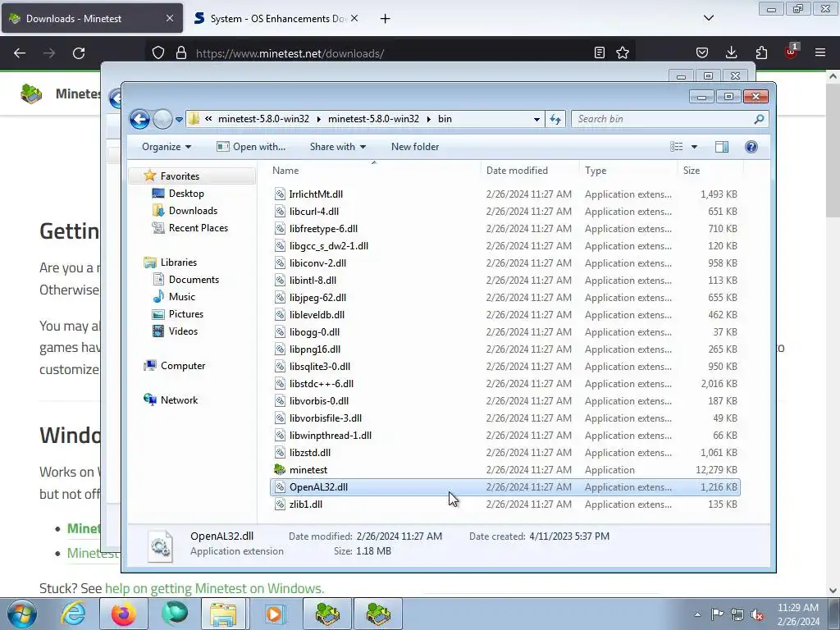Open Desktop in navigation pane
The image size is (840, 630).
(186, 194)
